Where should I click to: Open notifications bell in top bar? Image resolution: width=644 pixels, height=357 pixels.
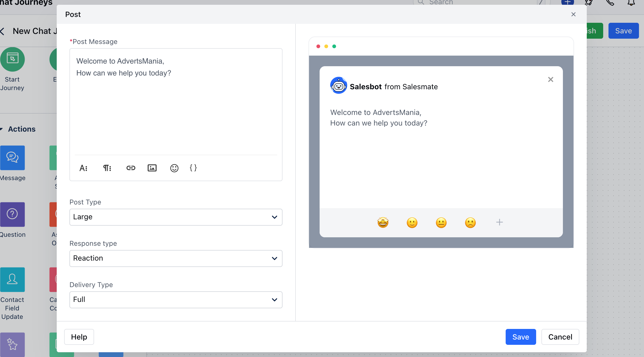(x=631, y=2)
